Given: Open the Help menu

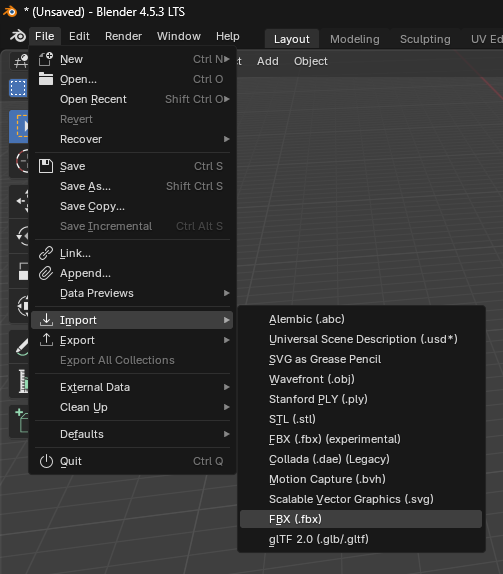Looking at the screenshot, I should point(227,36).
